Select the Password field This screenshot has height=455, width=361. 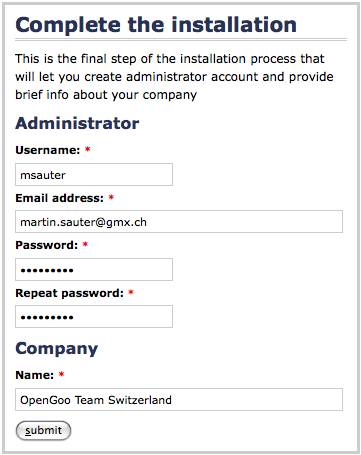(x=94, y=269)
